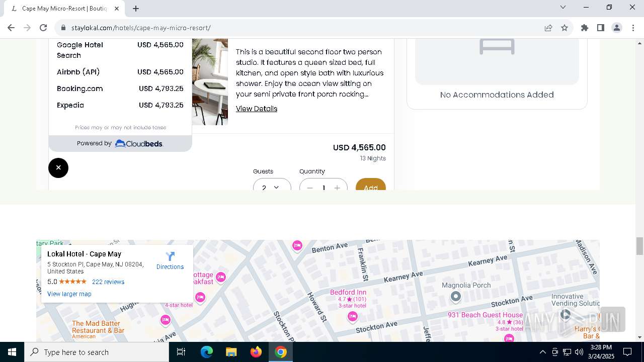
Task: Open the taskbar clock and date
Action: tap(601, 352)
